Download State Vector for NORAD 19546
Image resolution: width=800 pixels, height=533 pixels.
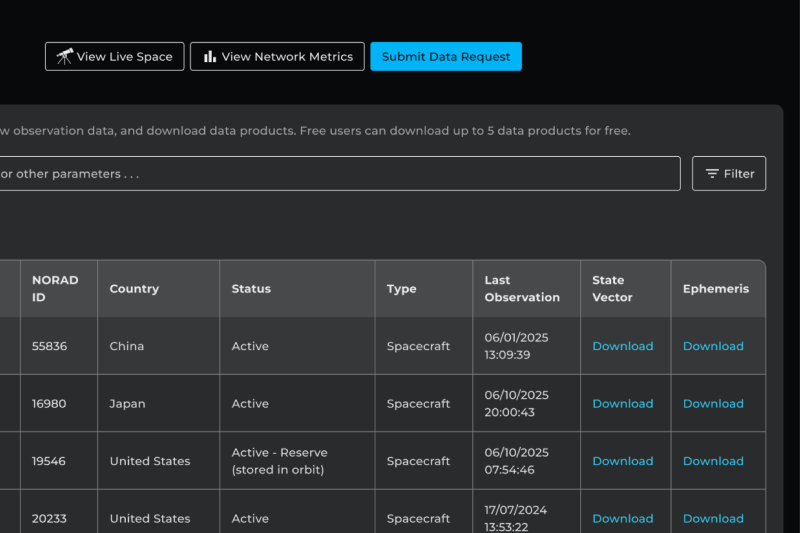(622, 461)
